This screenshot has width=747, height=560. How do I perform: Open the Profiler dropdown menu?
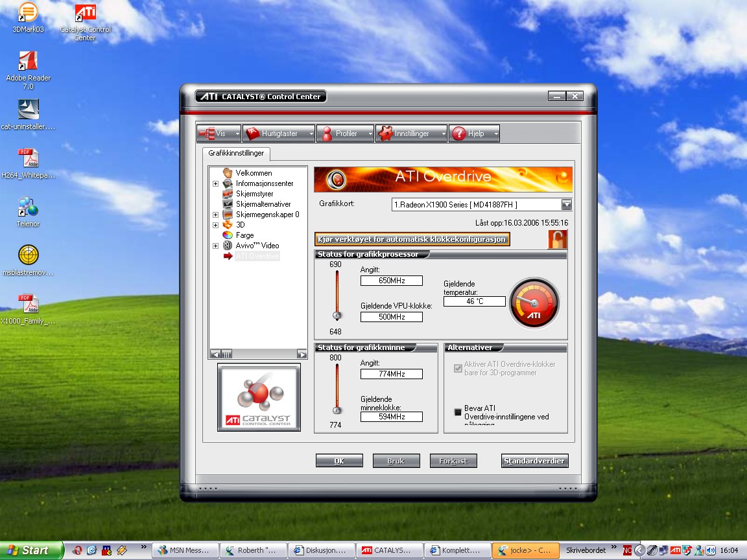tap(346, 134)
